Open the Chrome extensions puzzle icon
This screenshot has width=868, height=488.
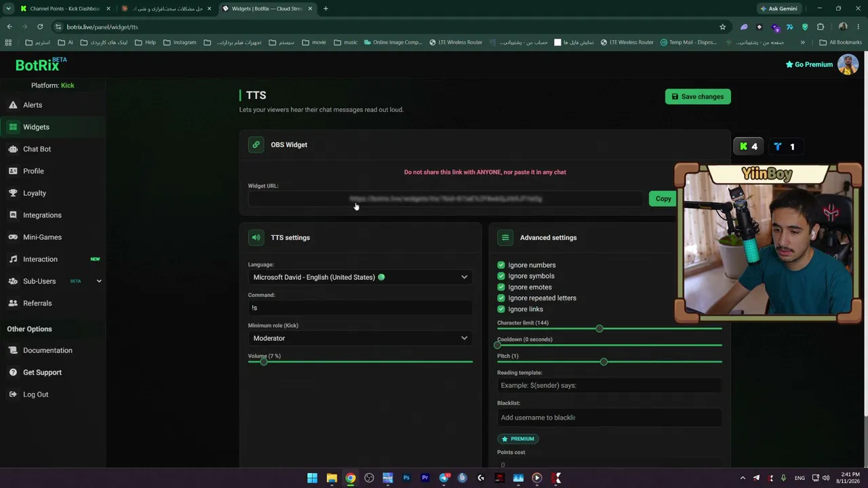pyautogui.click(x=821, y=27)
